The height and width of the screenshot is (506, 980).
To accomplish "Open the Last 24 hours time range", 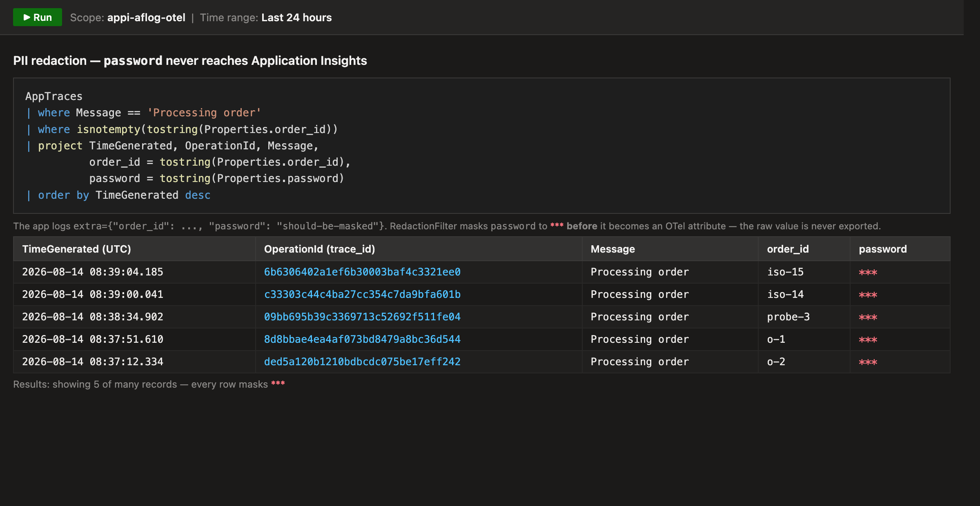I will click(296, 18).
